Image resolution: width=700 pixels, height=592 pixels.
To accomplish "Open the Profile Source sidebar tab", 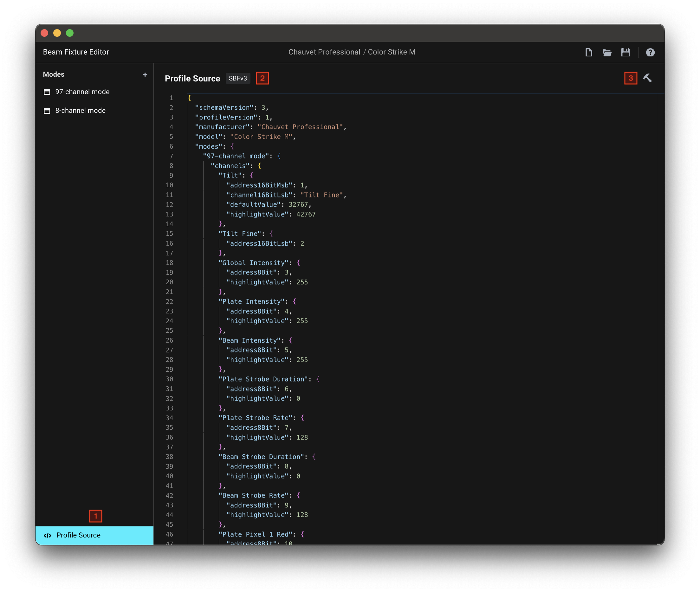I will 95,535.
